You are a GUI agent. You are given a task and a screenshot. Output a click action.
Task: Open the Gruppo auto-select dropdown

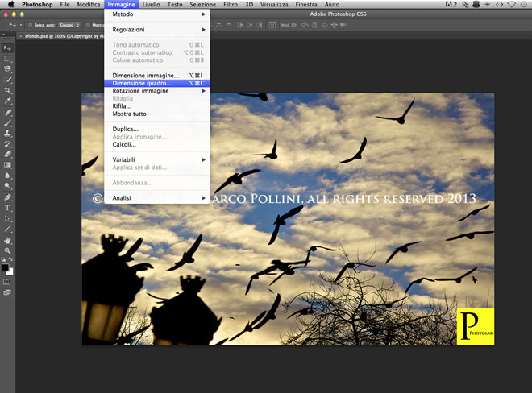tap(69, 25)
